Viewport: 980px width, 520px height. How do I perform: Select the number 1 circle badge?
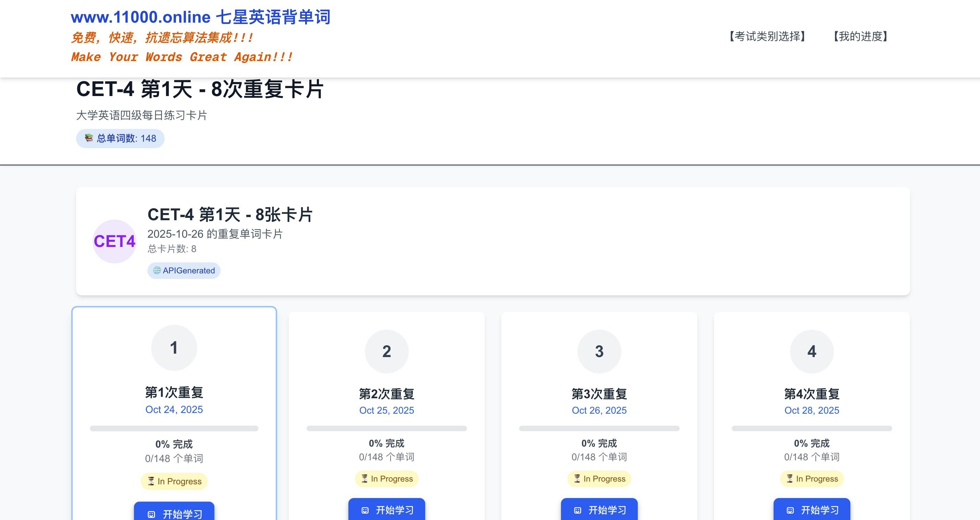[x=174, y=347]
